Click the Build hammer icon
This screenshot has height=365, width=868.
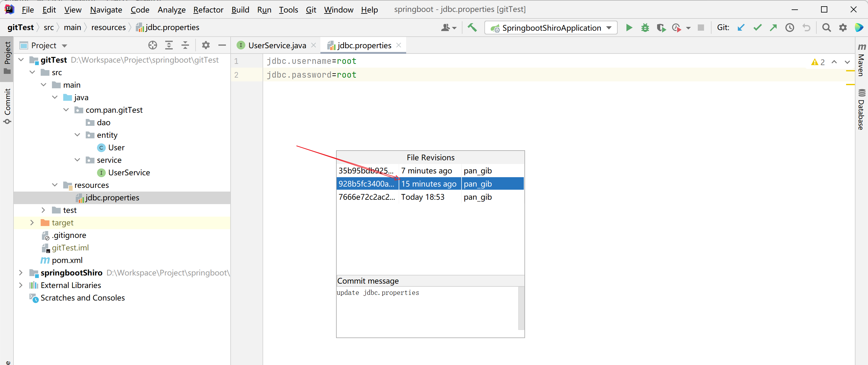pos(472,28)
